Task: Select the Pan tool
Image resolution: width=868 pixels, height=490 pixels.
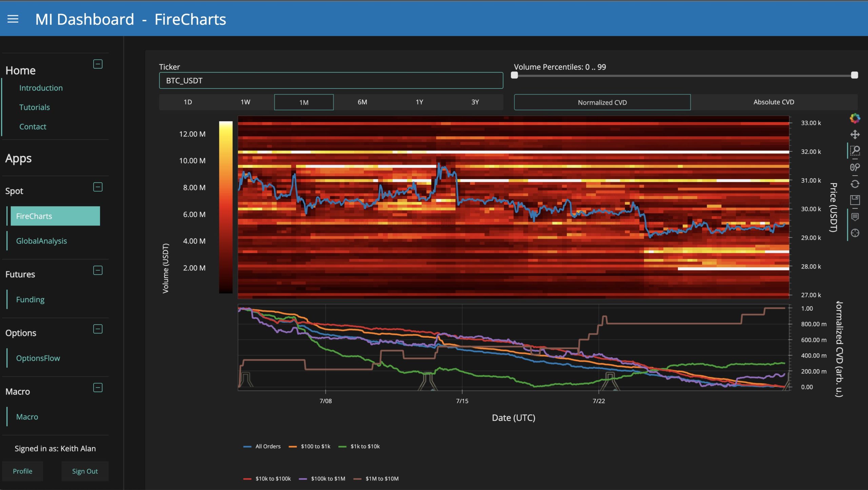Action: pos(855,135)
